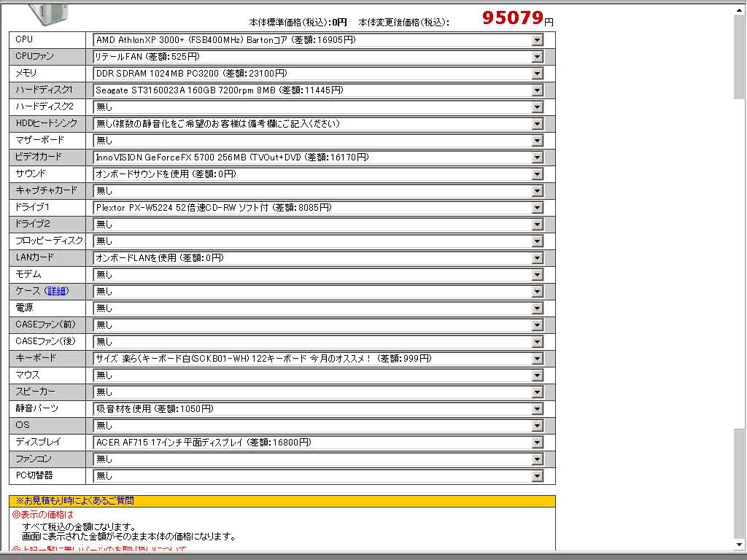Expand the CPUファン selection dropdown

(x=537, y=57)
